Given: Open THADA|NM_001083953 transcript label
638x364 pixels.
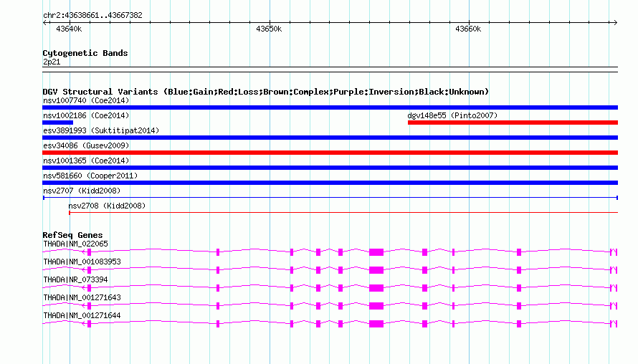Looking at the screenshot, I should tap(82, 262).
